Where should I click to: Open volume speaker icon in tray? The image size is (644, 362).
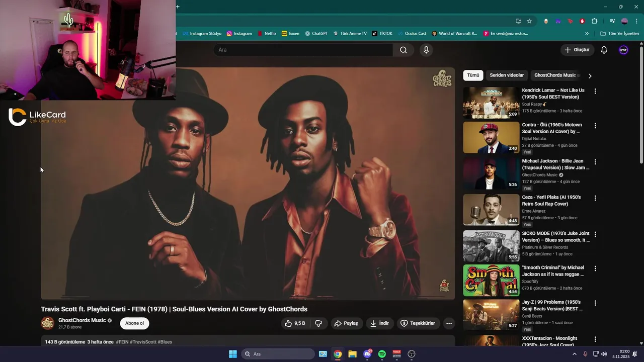[x=604, y=354]
